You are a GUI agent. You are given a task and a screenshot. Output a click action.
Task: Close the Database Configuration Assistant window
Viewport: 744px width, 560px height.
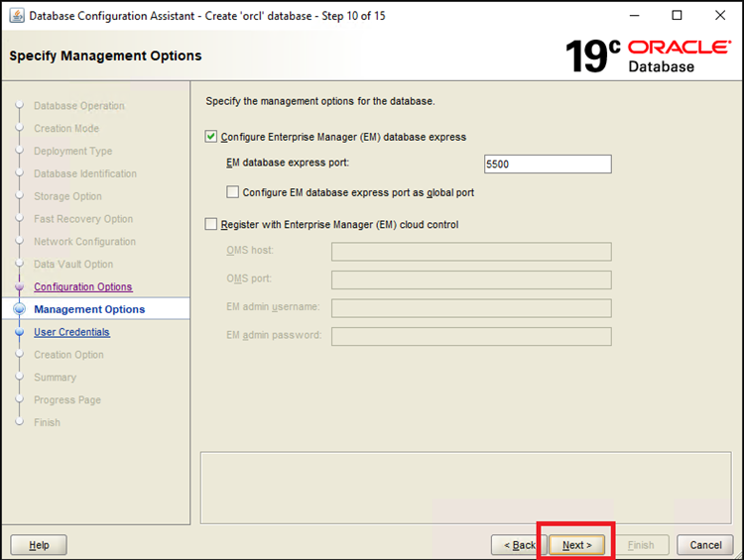click(720, 16)
